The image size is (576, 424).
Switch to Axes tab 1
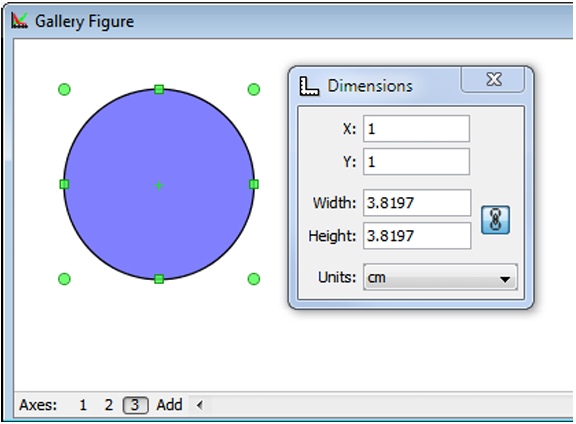point(83,405)
